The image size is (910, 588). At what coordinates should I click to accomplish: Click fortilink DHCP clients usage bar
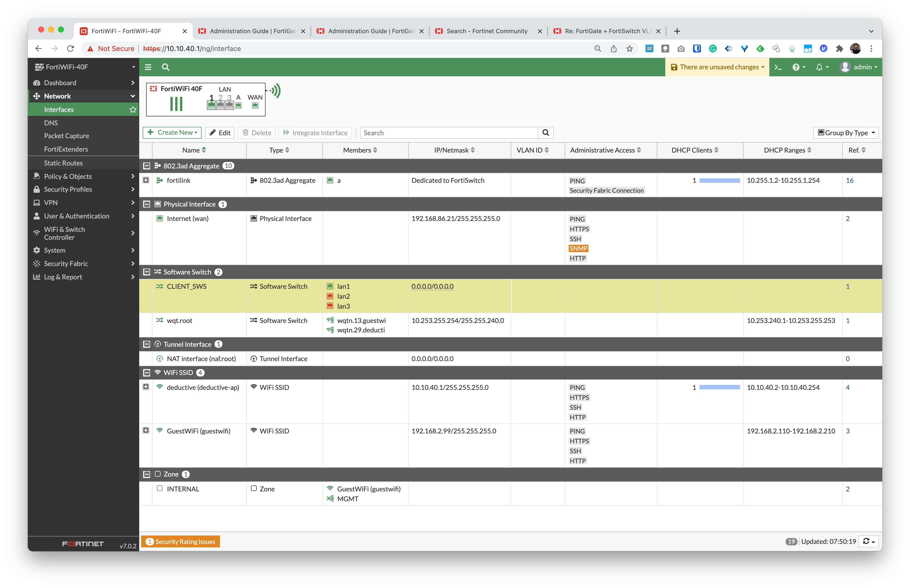(x=719, y=180)
